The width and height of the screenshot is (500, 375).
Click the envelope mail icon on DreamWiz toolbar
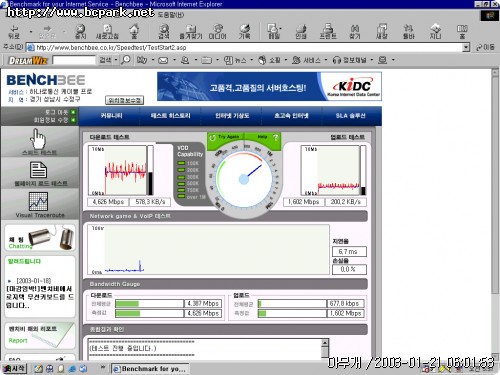163,60
